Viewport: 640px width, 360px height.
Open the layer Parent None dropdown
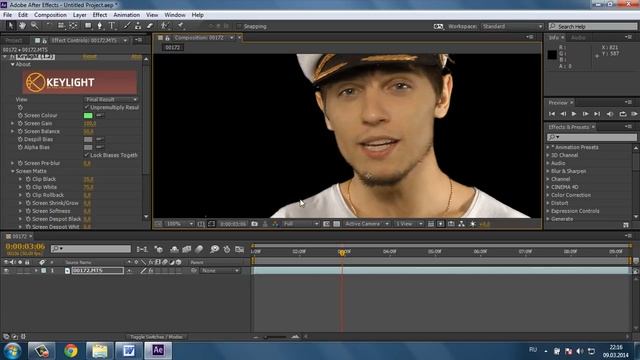pyautogui.click(x=220, y=270)
